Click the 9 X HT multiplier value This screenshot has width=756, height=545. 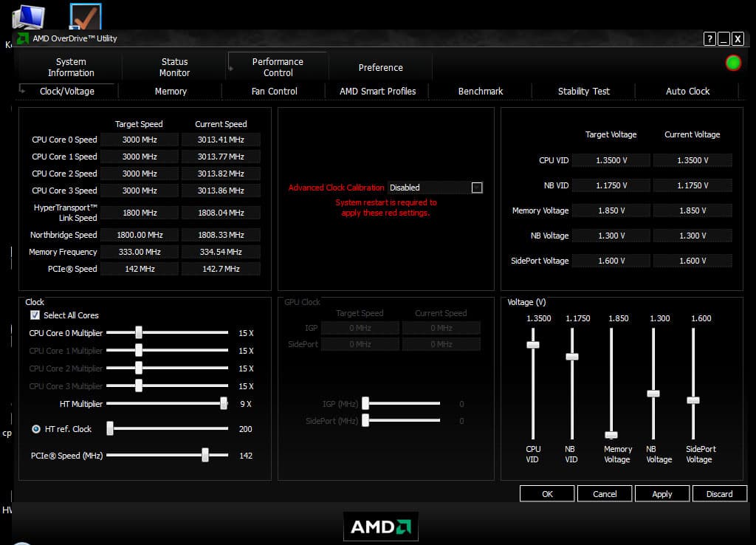point(246,404)
